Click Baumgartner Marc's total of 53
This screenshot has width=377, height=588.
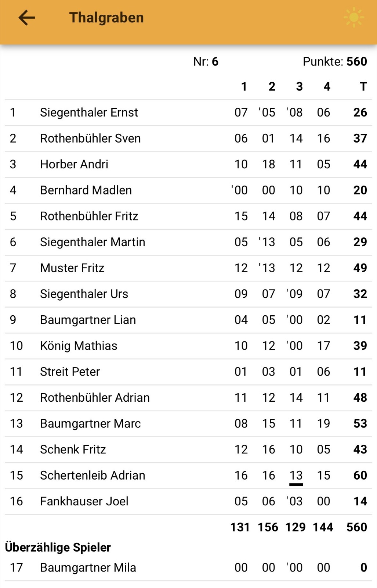[360, 424]
